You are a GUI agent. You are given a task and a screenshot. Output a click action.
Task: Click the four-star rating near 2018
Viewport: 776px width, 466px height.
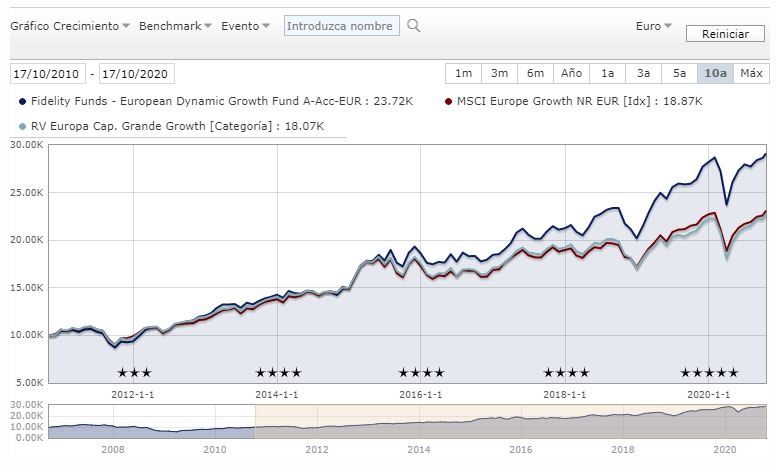pos(566,373)
